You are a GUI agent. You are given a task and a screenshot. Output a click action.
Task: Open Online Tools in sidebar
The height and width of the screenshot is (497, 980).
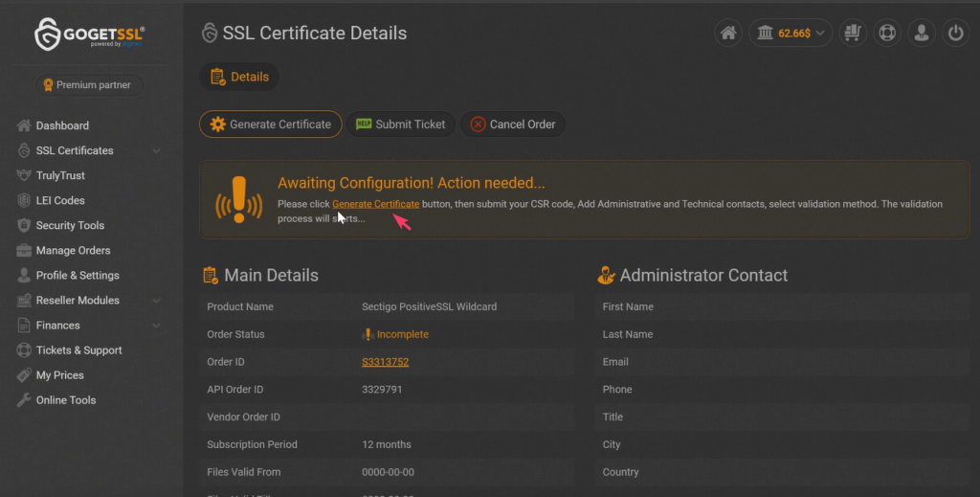tap(66, 400)
